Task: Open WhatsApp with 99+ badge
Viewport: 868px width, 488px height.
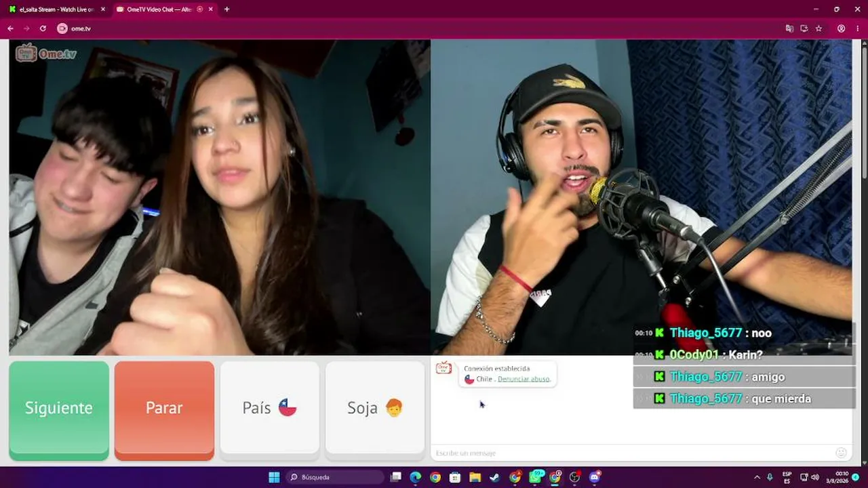Action: 536,477
